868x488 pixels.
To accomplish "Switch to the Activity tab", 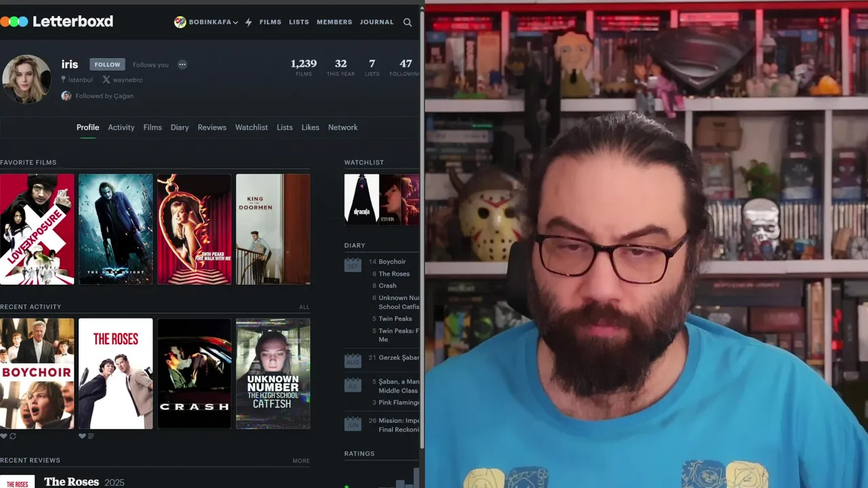I will click(x=121, y=127).
